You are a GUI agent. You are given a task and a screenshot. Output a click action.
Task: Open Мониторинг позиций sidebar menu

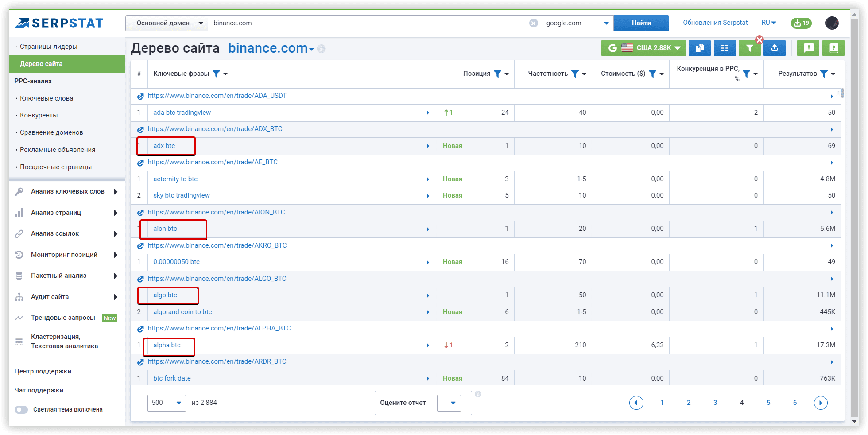[x=64, y=255]
